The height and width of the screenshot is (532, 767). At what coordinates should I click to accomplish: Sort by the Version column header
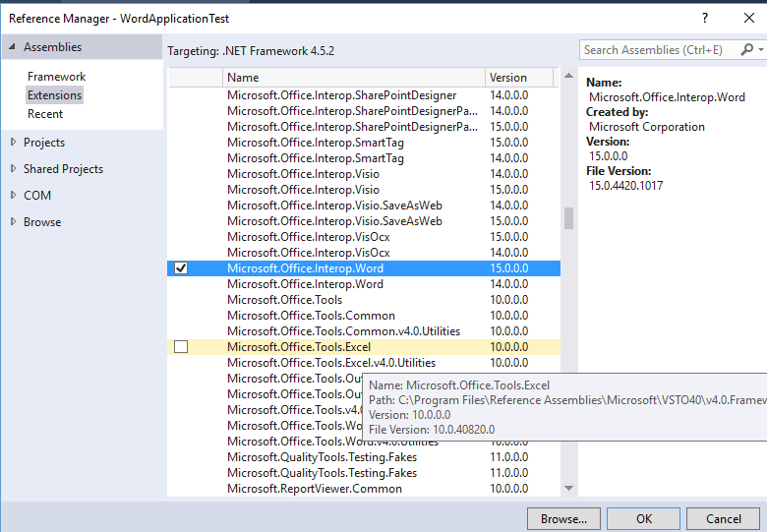[519, 78]
